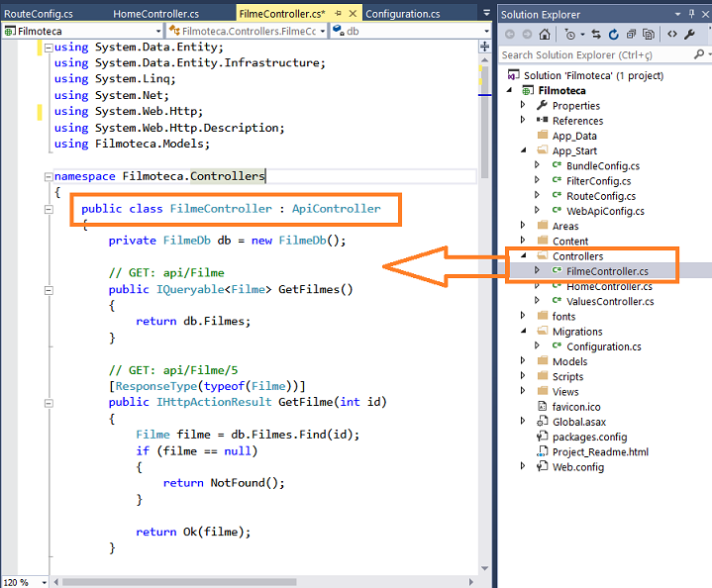712x588 pixels.
Task: Expand the Views folder arrow
Action: pyautogui.click(x=523, y=390)
